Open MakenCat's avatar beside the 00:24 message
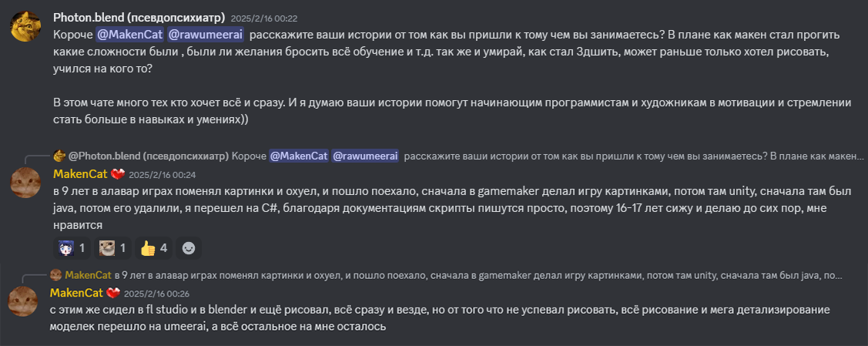The width and height of the screenshot is (868, 346). pyautogui.click(x=25, y=183)
